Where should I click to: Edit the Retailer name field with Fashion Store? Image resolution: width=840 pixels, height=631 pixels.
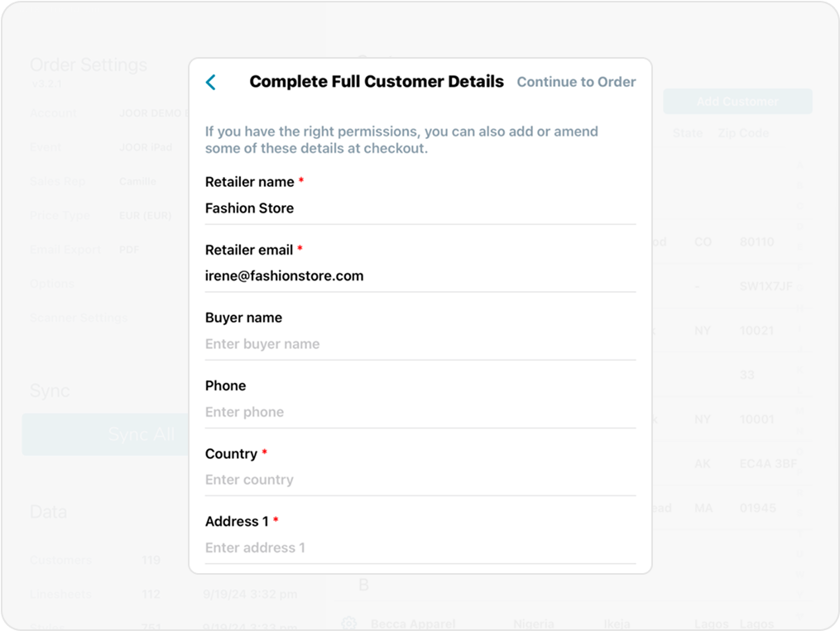pos(420,208)
